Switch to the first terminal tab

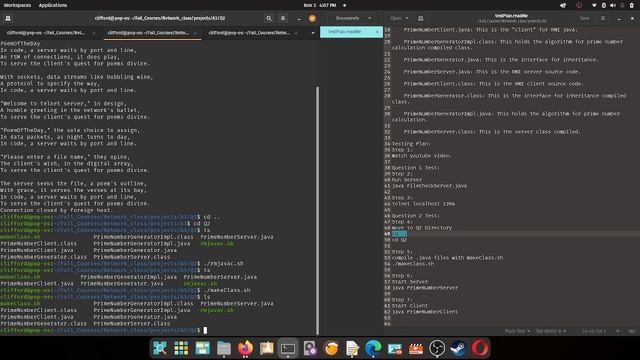point(45,33)
